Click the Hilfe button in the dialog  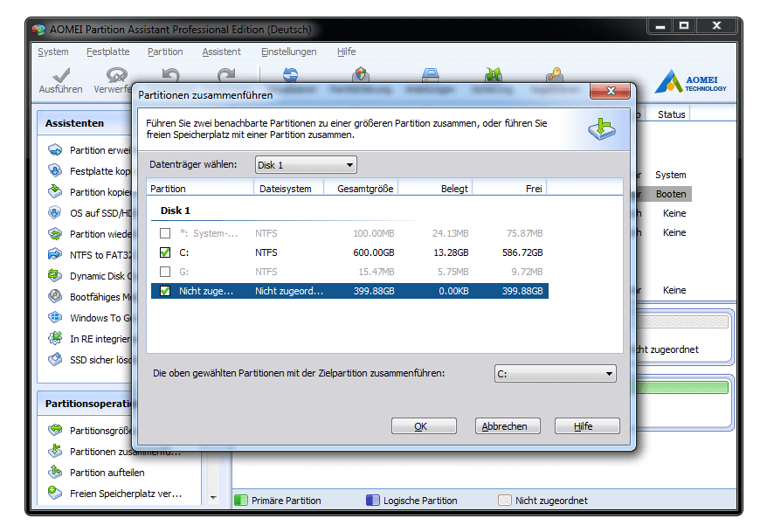tap(587, 426)
